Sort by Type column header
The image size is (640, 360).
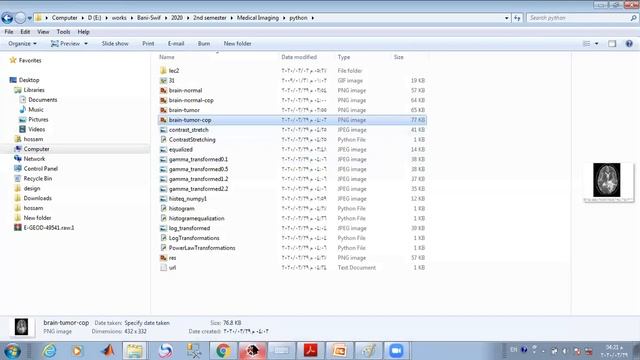click(x=344, y=57)
